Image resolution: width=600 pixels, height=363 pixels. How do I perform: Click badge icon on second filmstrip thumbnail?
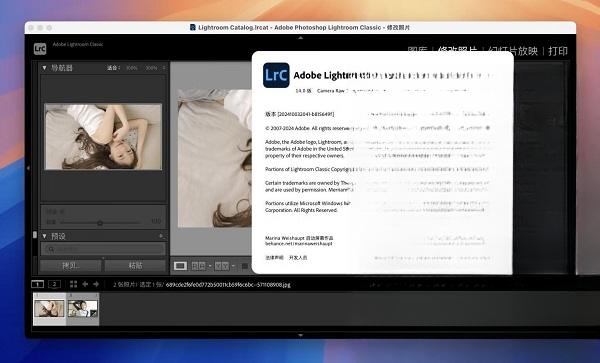point(94,313)
